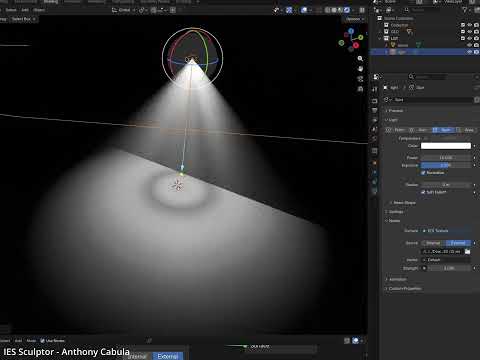The height and width of the screenshot is (360, 480).
Task: Open the Select menu in viewport header
Action: pyautogui.click(x=11, y=10)
